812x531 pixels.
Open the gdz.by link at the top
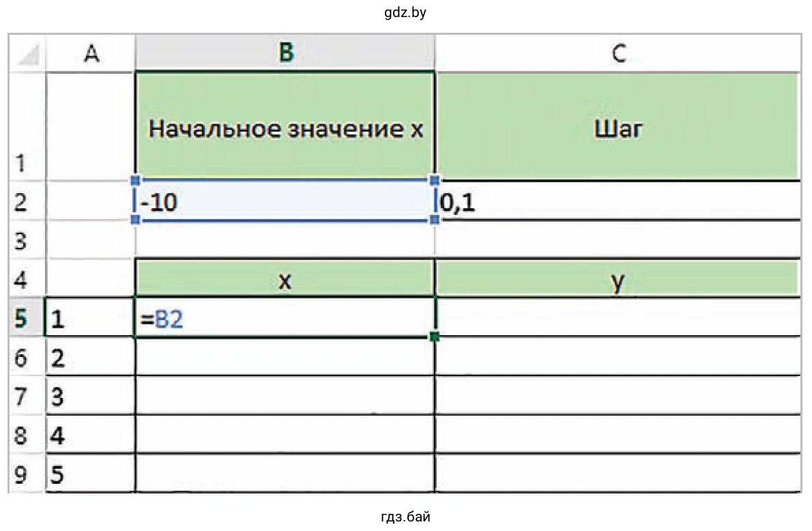click(x=405, y=12)
